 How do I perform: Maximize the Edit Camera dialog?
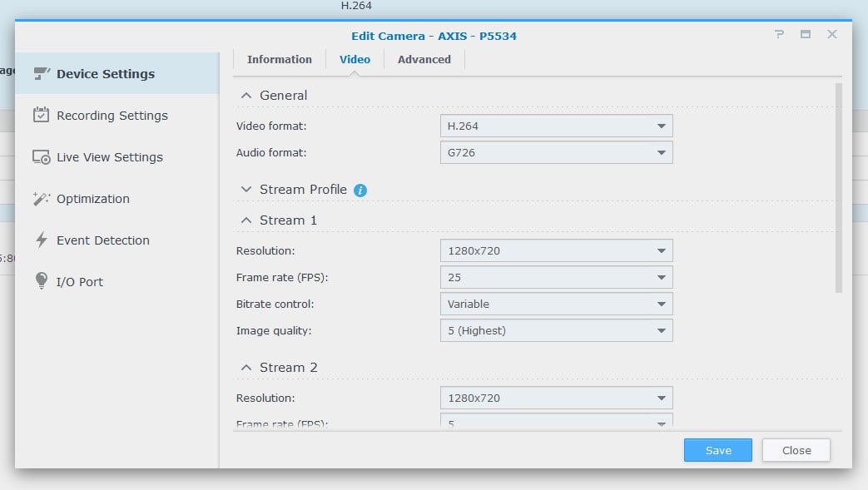[806, 34]
